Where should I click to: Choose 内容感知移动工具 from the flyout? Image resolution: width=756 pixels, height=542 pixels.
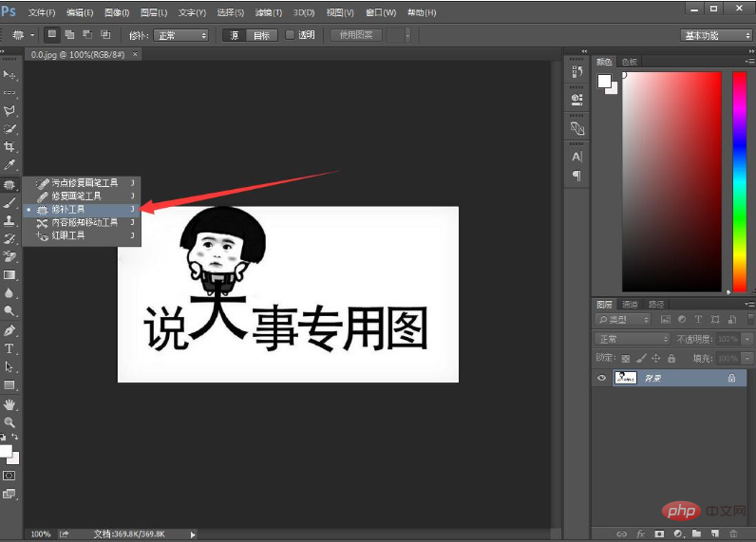tap(82, 222)
